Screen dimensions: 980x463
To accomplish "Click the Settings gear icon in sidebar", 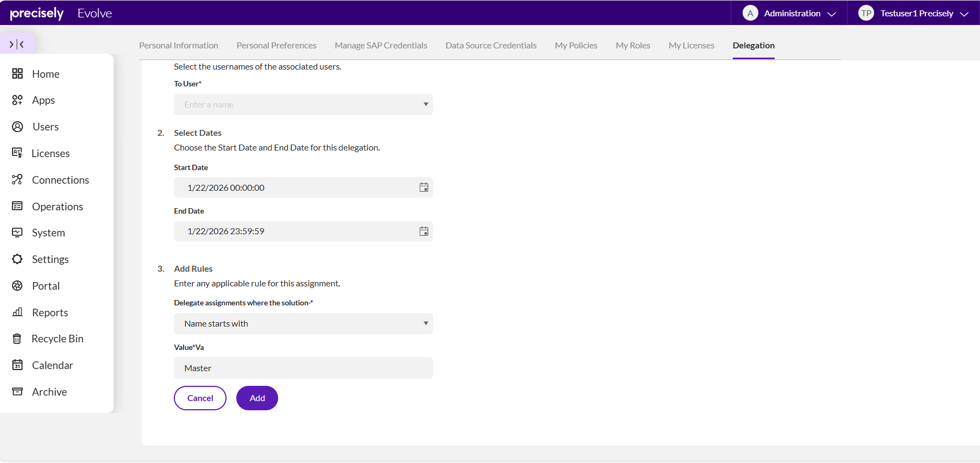I will point(17,259).
